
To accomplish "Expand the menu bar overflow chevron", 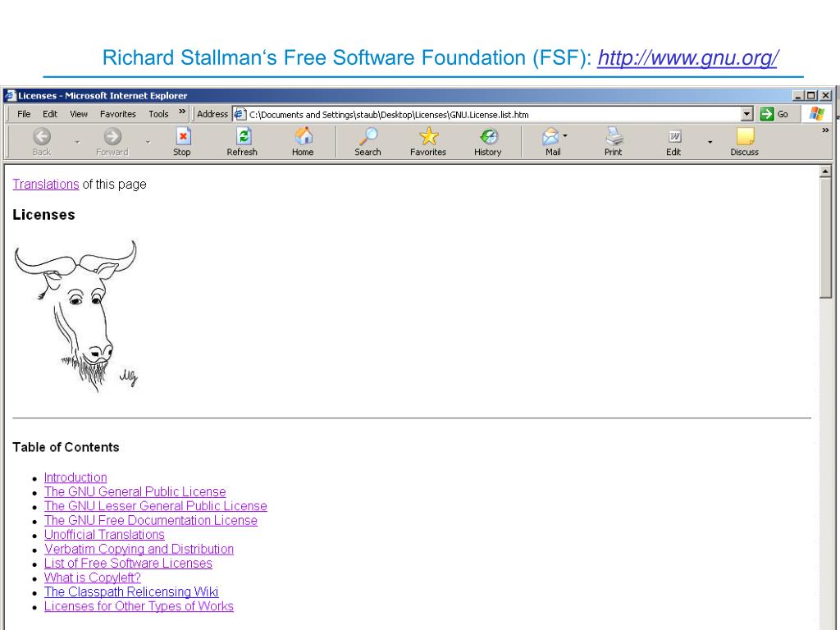I will coord(182,112).
